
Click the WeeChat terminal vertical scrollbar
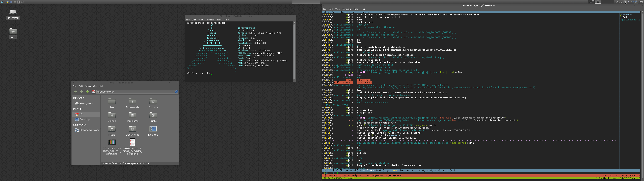(x=642, y=95)
